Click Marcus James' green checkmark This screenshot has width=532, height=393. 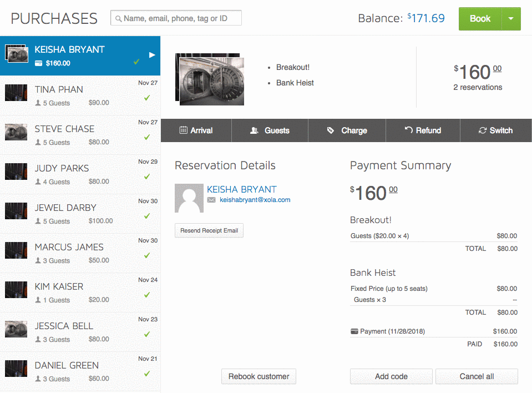tap(147, 255)
